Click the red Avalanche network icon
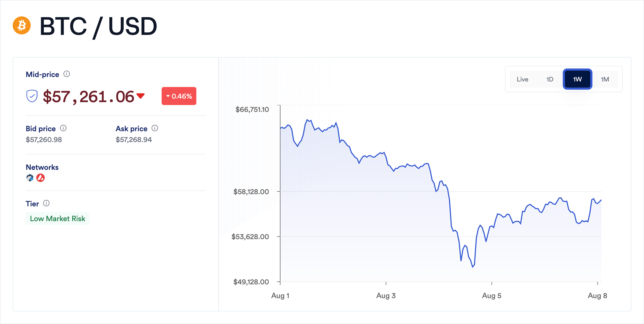The height and width of the screenshot is (324, 644). [x=40, y=178]
